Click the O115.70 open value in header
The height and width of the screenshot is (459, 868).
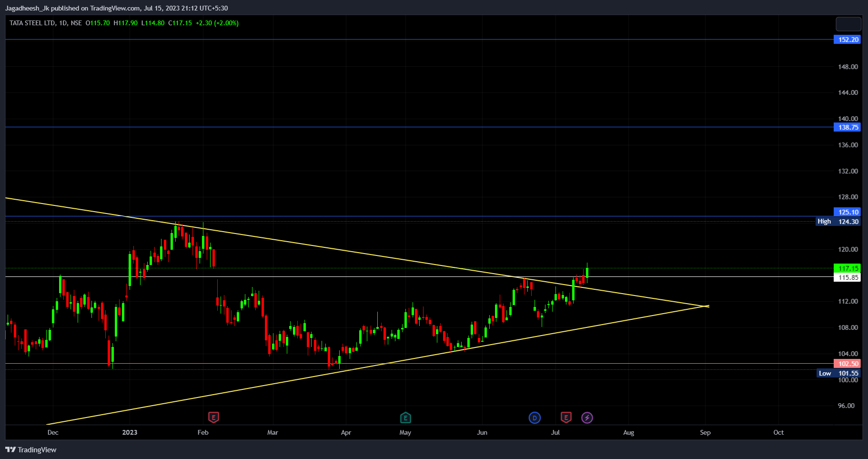pyautogui.click(x=98, y=23)
